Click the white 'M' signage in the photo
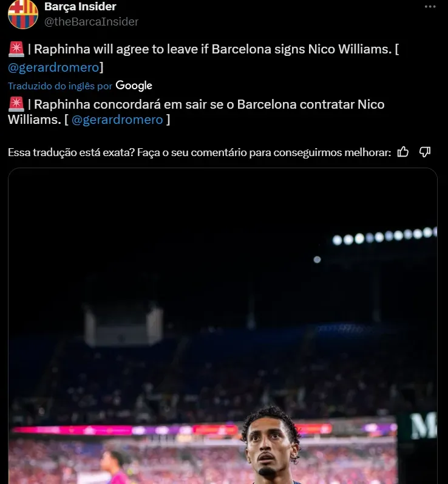 424,425
